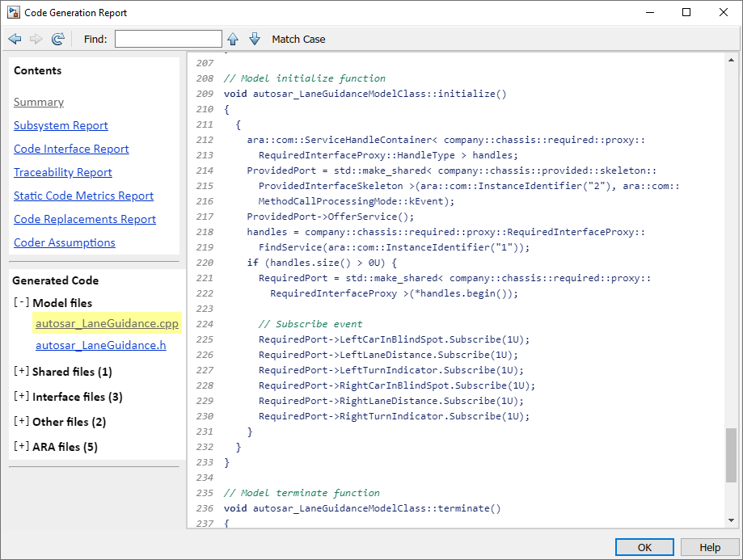Maximize the Code Generation Report window

[686, 12]
